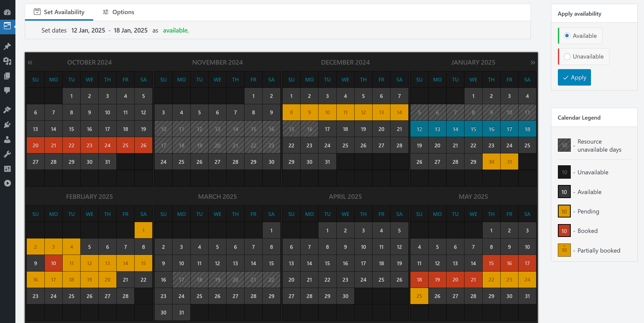644x323 pixels.
Task: Select the Available radio button
Action: 567,36
